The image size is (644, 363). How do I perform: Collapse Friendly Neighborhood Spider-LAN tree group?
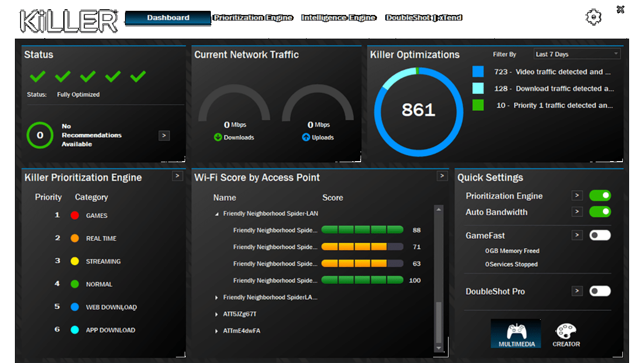(217, 214)
